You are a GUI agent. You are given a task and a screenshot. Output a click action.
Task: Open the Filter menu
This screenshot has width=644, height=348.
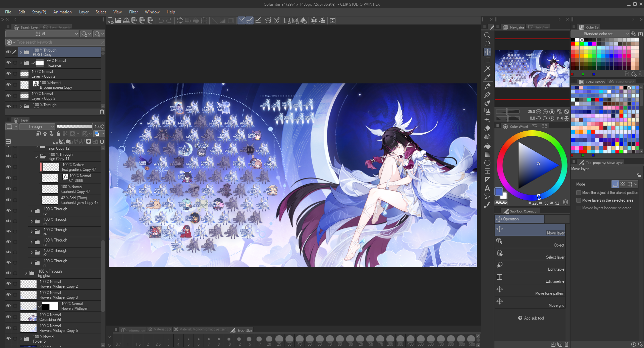133,12
